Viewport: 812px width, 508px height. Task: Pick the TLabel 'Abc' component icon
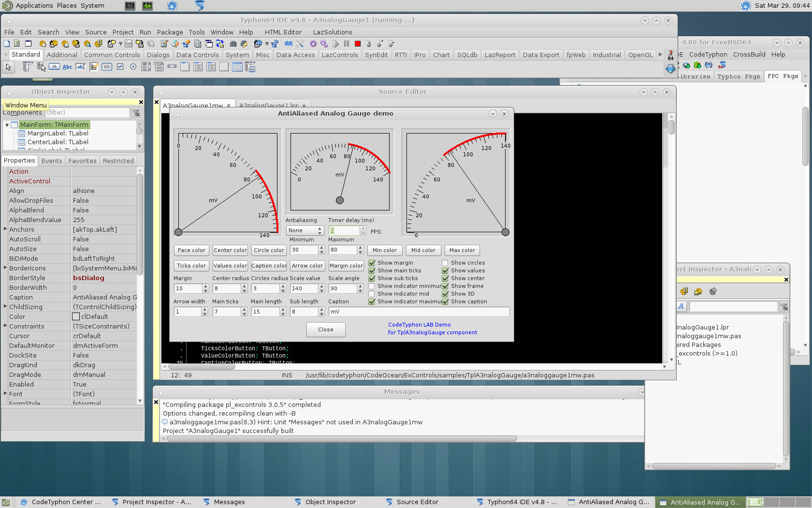(67, 67)
